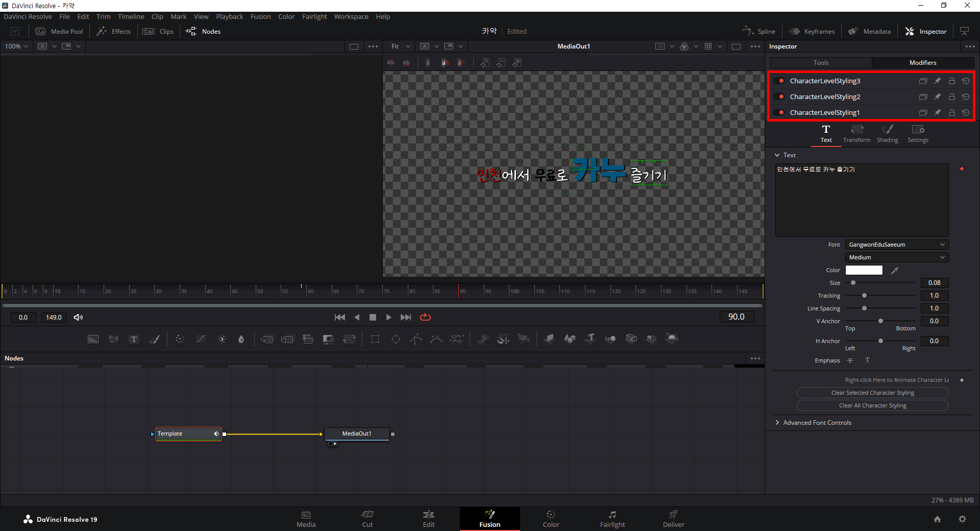Open the Nodes panel options menu
Image resolution: width=980 pixels, height=531 pixels.
[755, 358]
